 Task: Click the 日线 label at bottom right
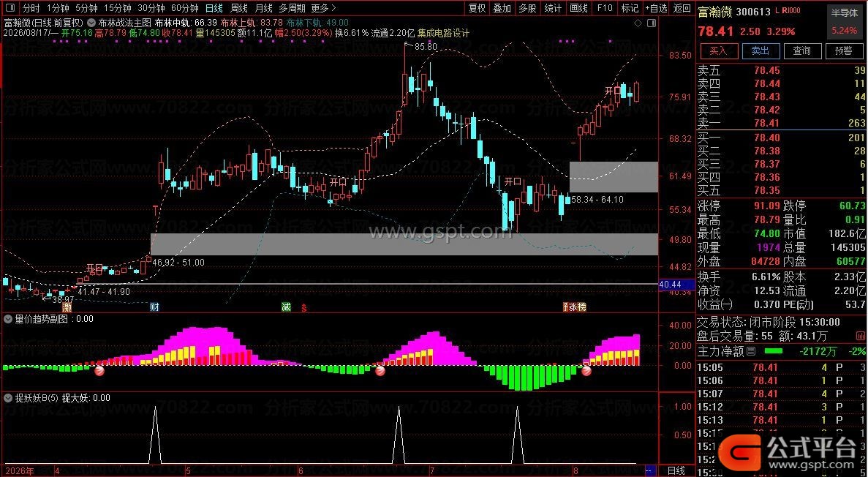click(x=676, y=471)
